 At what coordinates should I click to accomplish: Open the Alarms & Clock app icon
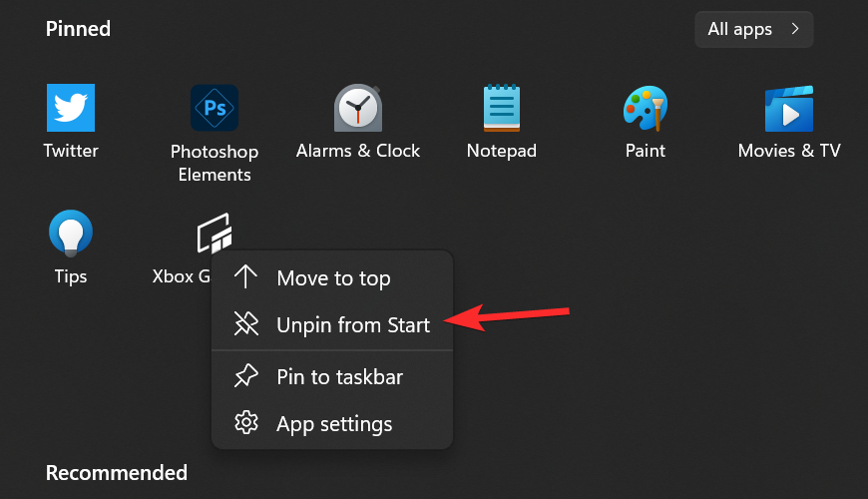click(x=357, y=108)
